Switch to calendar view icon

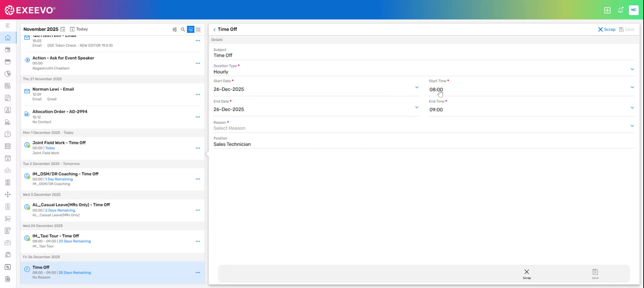pyautogui.click(x=198, y=30)
